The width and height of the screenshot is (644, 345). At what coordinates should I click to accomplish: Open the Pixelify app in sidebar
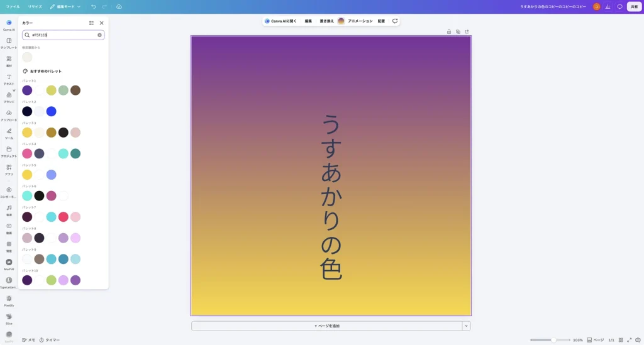(9, 300)
